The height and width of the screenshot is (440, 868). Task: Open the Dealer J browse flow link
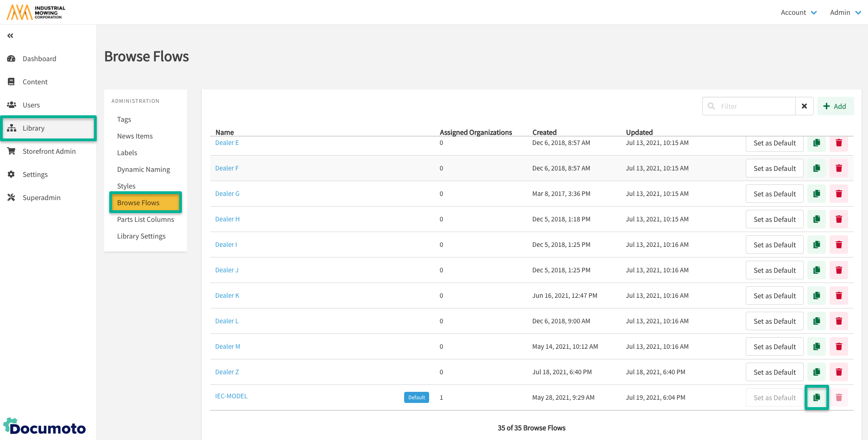227,270
